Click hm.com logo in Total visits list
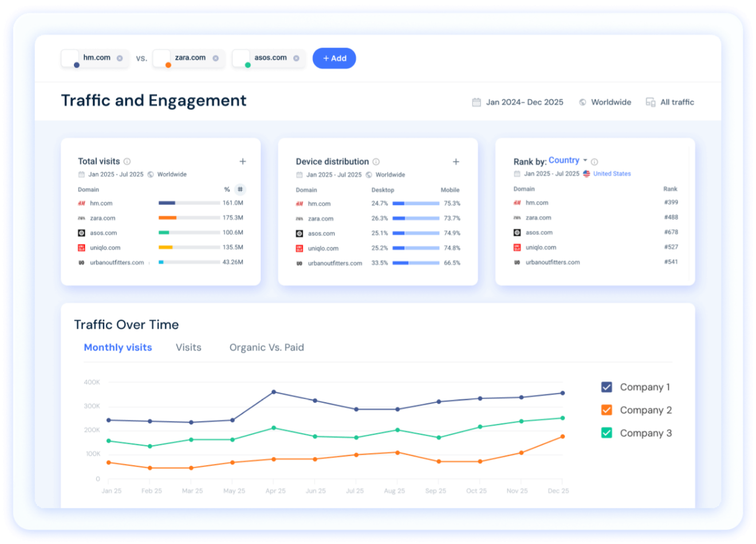 81,203
